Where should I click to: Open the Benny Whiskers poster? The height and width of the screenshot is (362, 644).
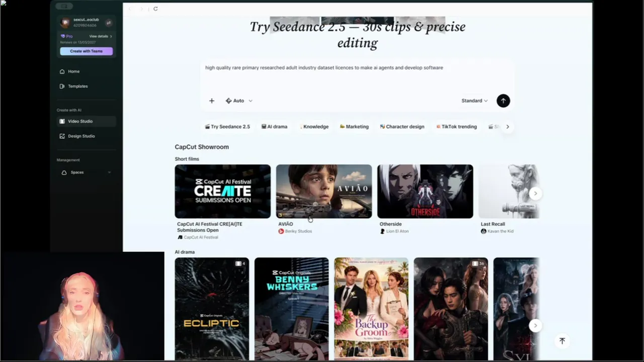(291, 309)
